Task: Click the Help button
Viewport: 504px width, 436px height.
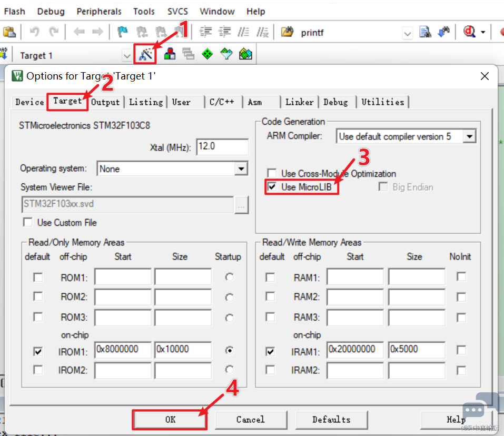Action: [x=456, y=420]
